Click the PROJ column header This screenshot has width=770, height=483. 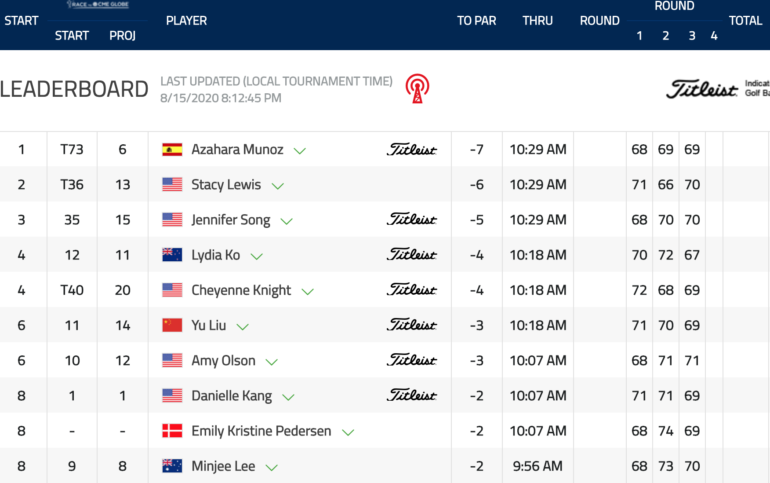pos(122,36)
